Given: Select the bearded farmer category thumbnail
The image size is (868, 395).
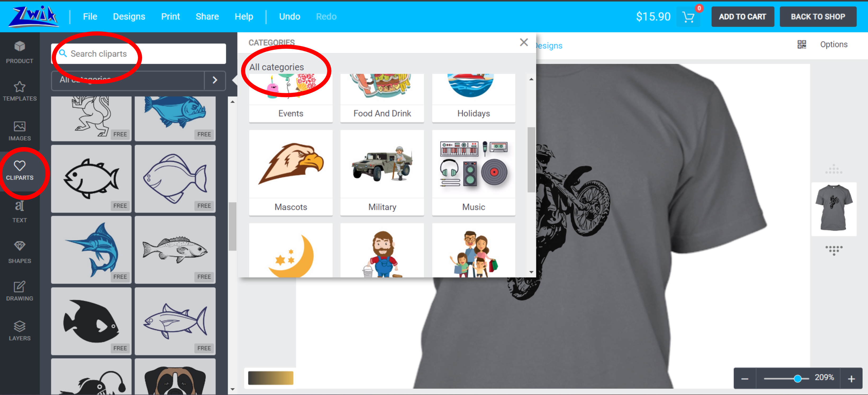Looking at the screenshot, I should click(382, 250).
